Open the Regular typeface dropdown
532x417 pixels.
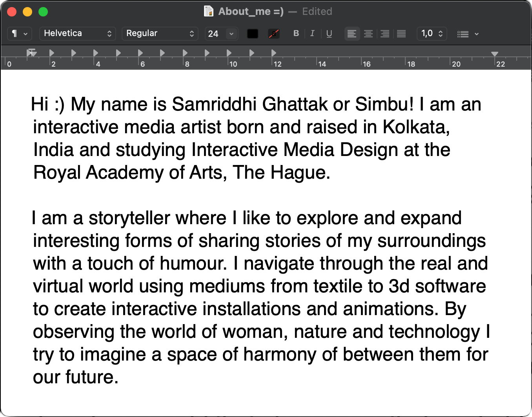pyautogui.click(x=160, y=34)
